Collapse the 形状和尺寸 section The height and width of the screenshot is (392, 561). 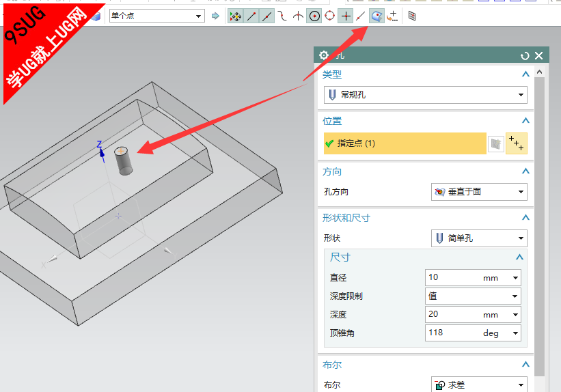[525, 217]
